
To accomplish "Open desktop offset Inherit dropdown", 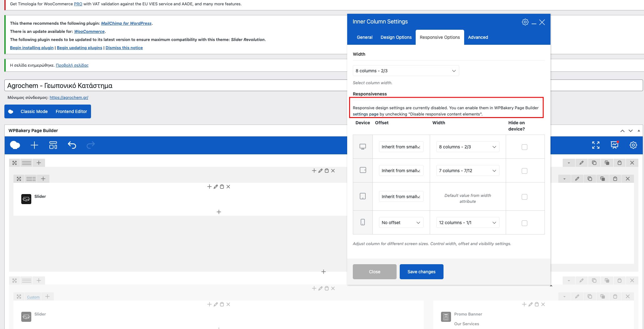I will click(x=401, y=147).
